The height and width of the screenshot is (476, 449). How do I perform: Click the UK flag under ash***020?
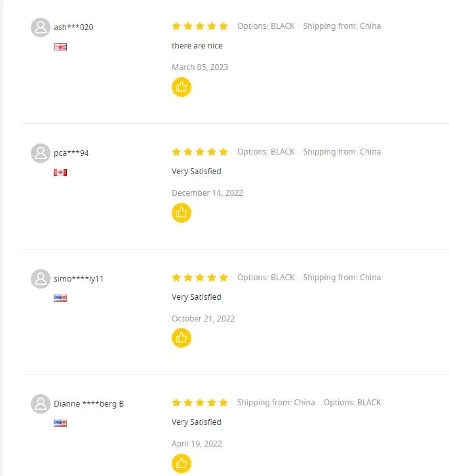pos(60,47)
